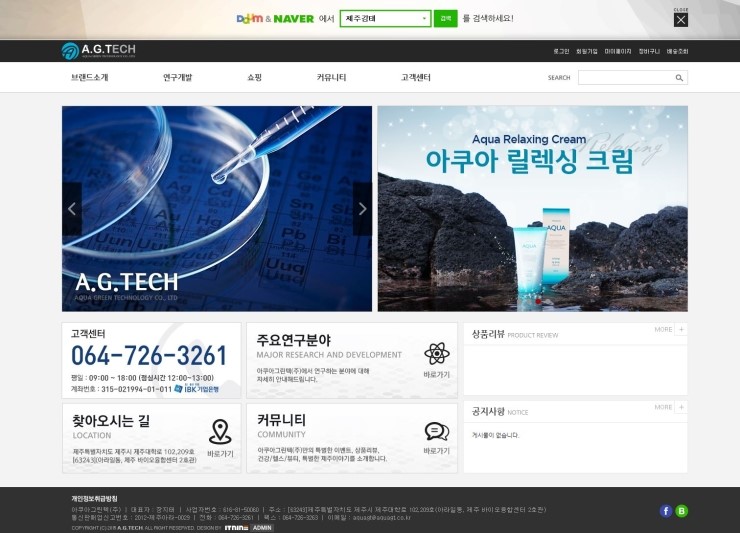Open the 배송조회 delivery tracking link

pyautogui.click(x=677, y=51)
